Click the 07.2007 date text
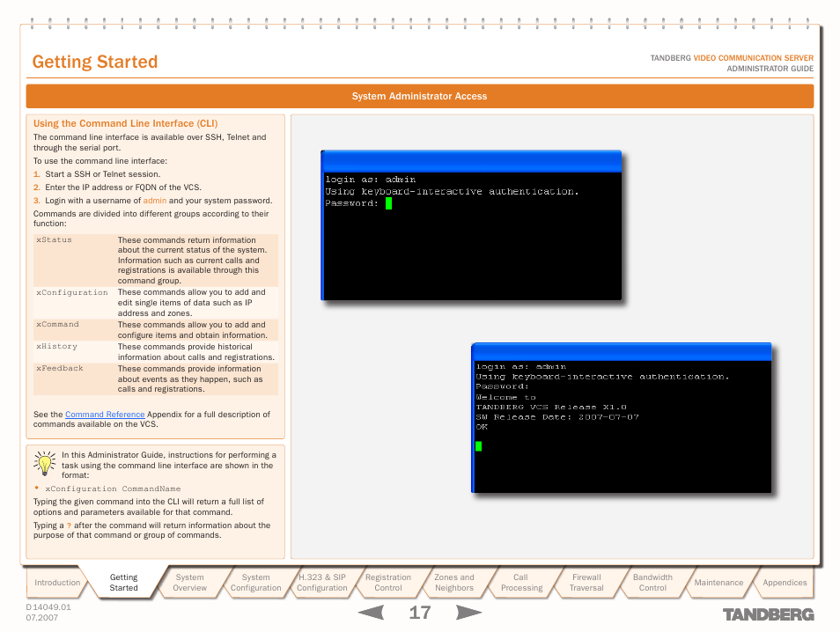840x632 pixels. [x=41, y=618]
